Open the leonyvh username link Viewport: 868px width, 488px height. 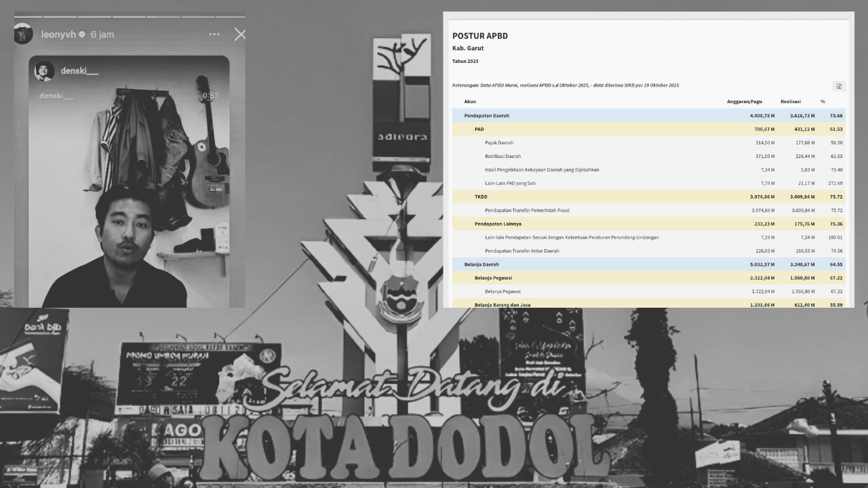59,34
